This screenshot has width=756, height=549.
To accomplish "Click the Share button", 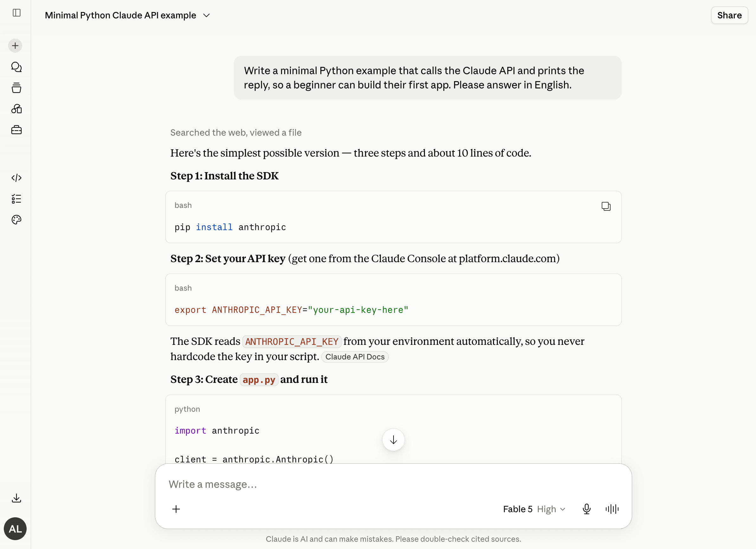I will click(x=729, y=15).
